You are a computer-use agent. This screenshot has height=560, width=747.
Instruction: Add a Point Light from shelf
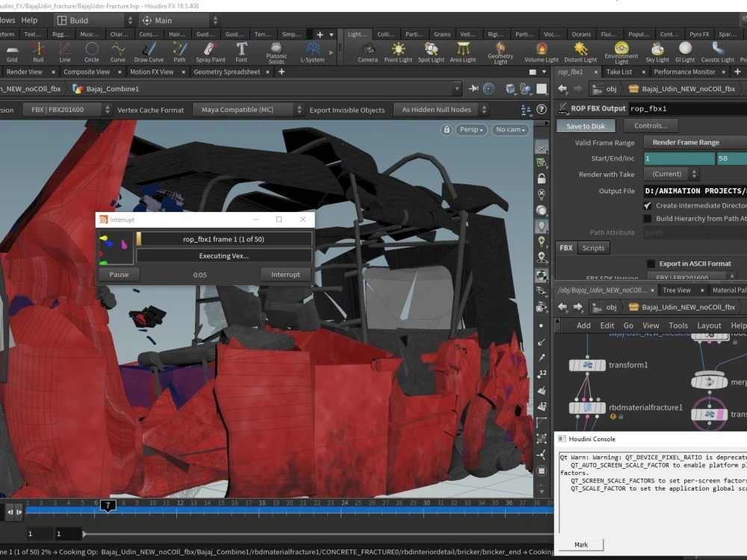399,52
